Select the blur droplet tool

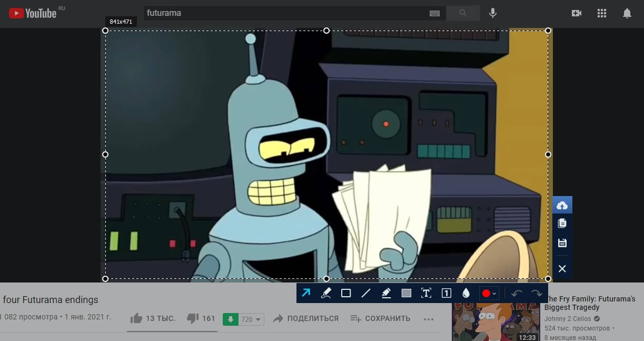pyautogui.click(x=465, y=293)
